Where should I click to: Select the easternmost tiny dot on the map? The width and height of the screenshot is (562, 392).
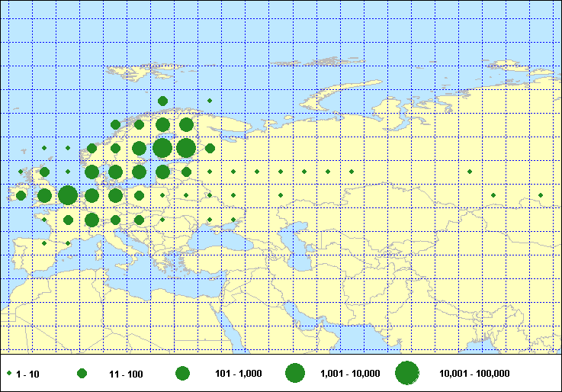pos(541,195)
